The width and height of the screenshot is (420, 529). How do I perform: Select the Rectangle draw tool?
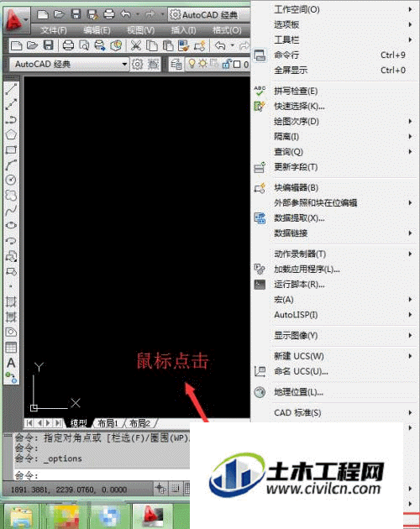coord(11,149)
